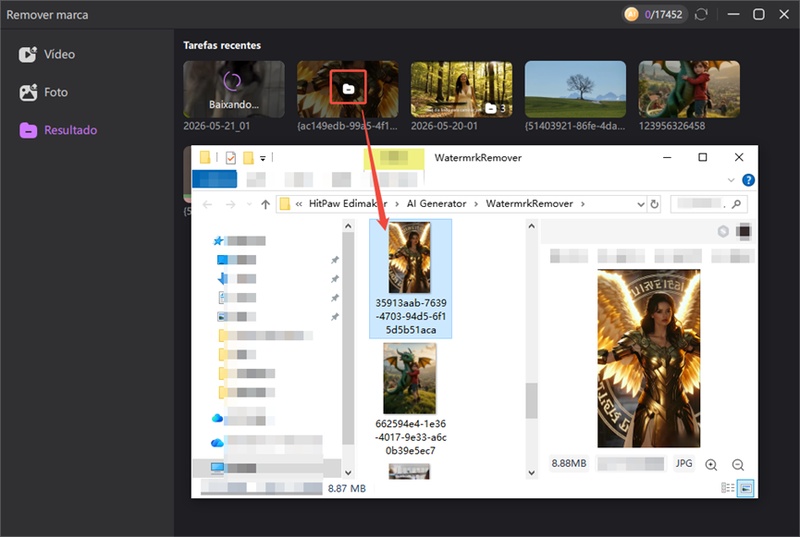Click the Explorer search box

pos(709,204)
